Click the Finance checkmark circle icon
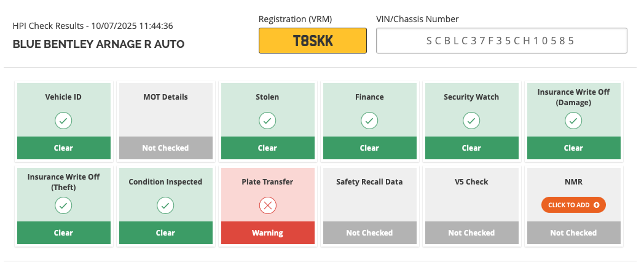This screenshot has height=262, width=644. pos(369,121)
